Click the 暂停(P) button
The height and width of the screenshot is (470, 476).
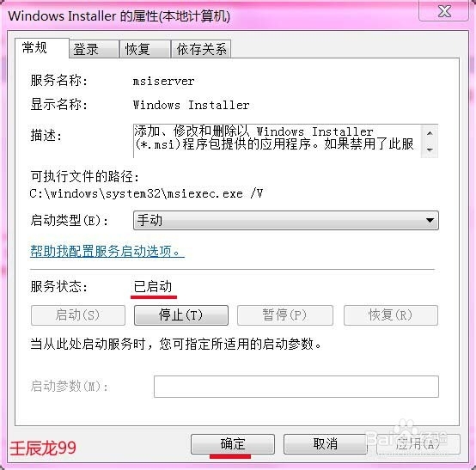coord(284,315)
